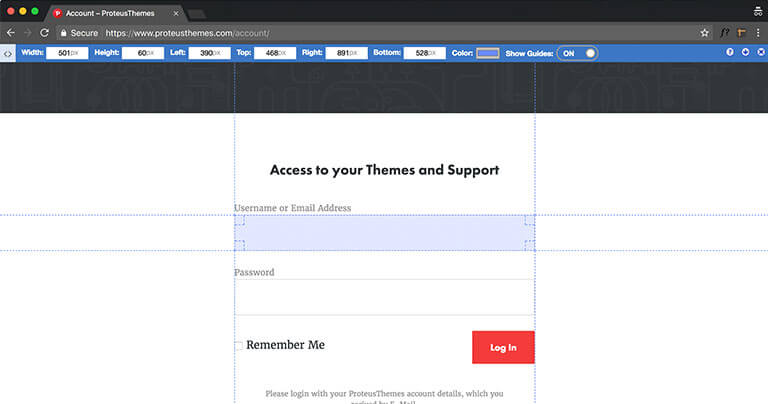This screenshot has height=404, width=768.
Task: Reload the ProteusThemes account page
Action: click(45, 33)
